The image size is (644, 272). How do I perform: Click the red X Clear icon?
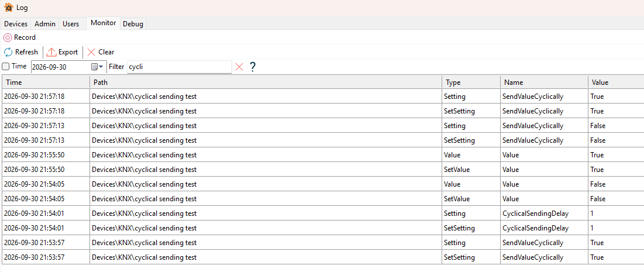click(91, 52)
